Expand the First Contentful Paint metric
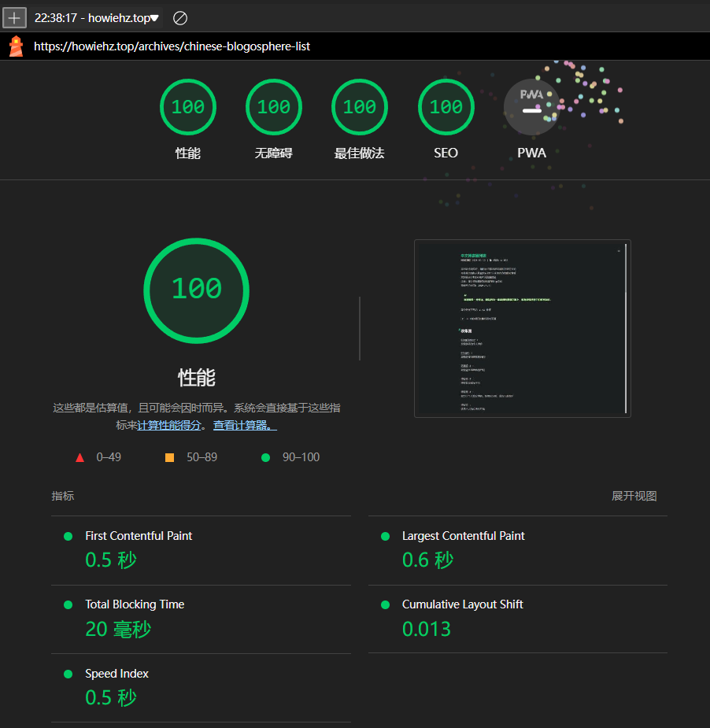 [x=139, y=536]
